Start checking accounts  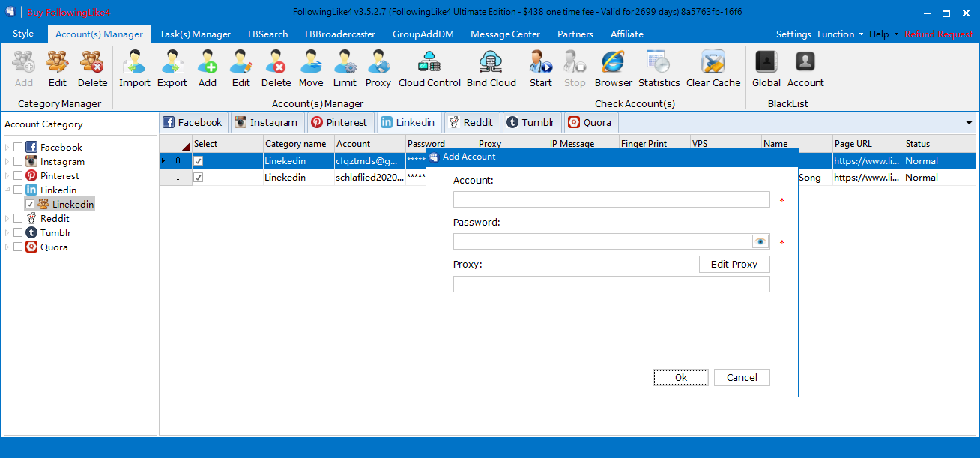(541, 69)
